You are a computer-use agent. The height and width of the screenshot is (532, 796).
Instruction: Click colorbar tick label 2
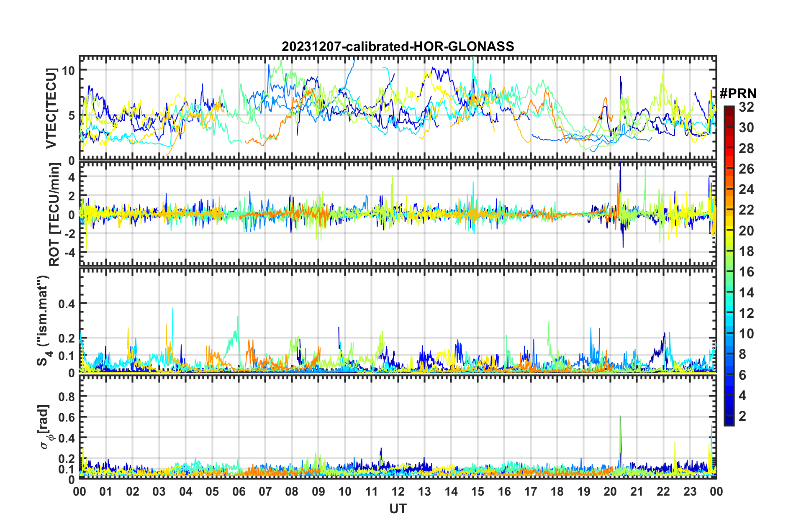click(x=742, y=416)
